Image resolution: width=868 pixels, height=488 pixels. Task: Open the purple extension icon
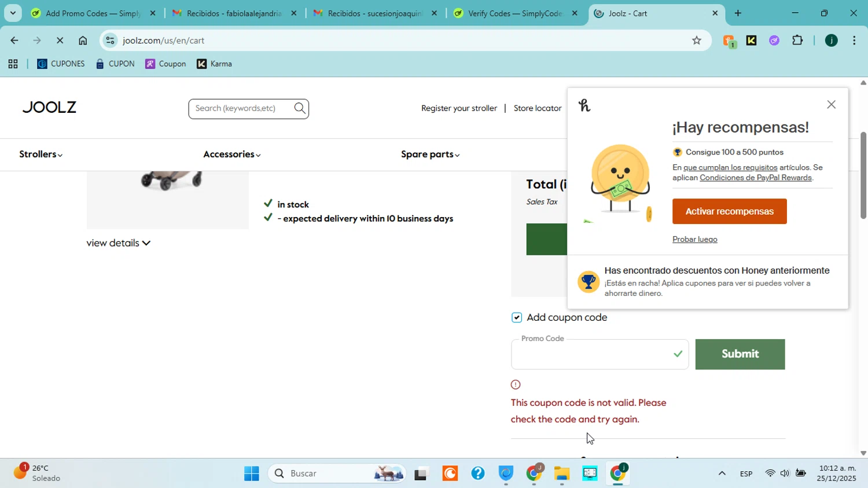point(774,41)
